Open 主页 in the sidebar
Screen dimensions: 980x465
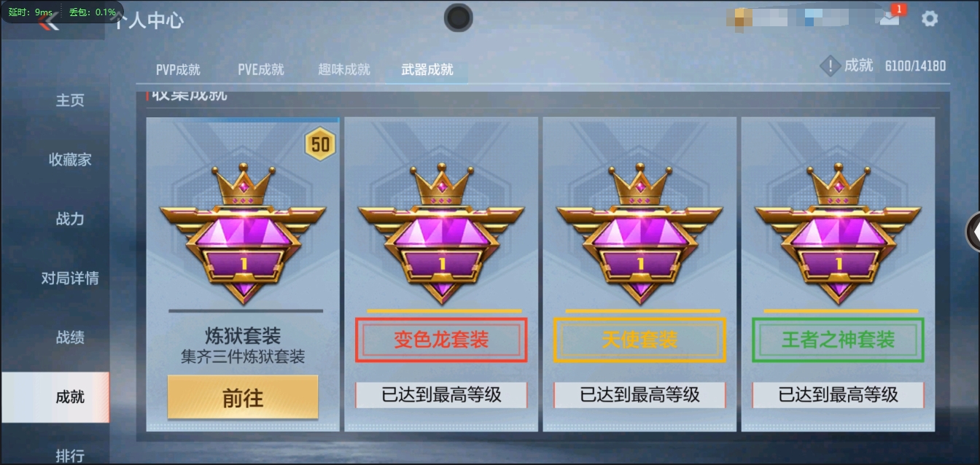(70, 101)
